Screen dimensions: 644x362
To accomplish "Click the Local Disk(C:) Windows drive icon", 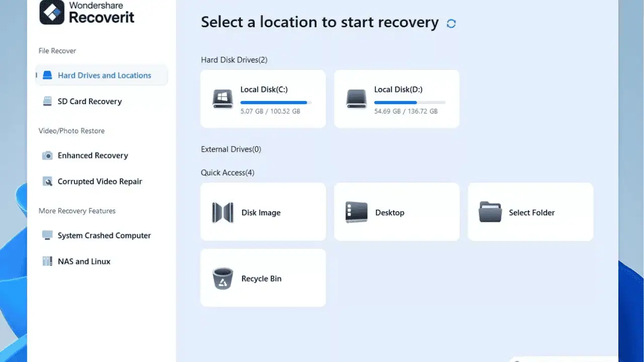I will 222,99.
